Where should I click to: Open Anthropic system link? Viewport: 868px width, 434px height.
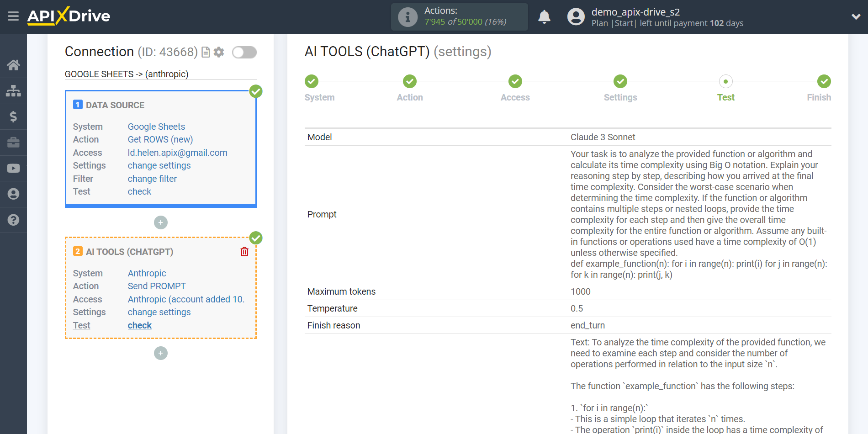click(x=147, y=273)
